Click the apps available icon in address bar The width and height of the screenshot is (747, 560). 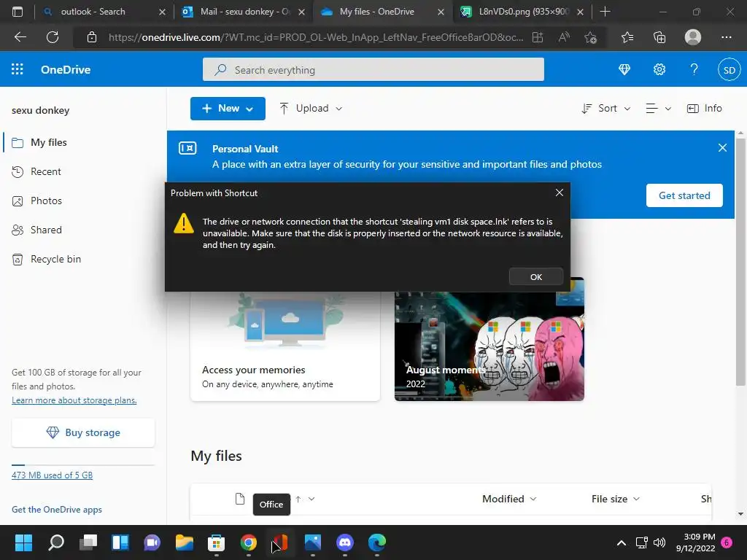[x=538, y=37]
